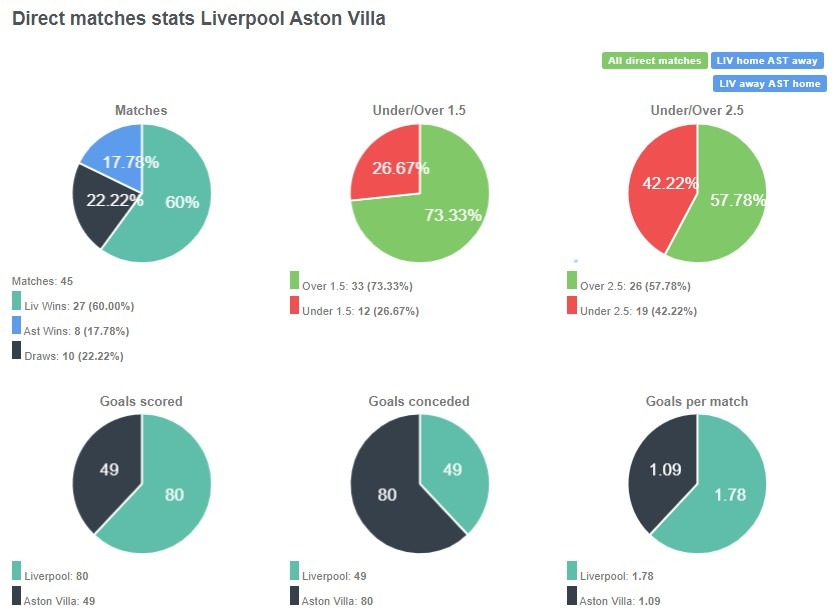Click the Draws legend marker
Viewport: 835px width, 611px height.
tap(16, 350)
